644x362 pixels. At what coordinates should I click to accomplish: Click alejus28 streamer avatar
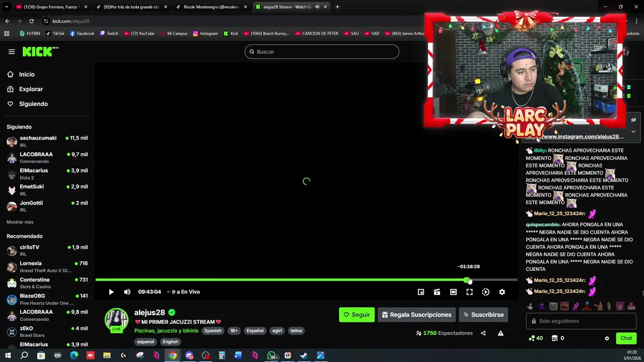tap(116, 320)
